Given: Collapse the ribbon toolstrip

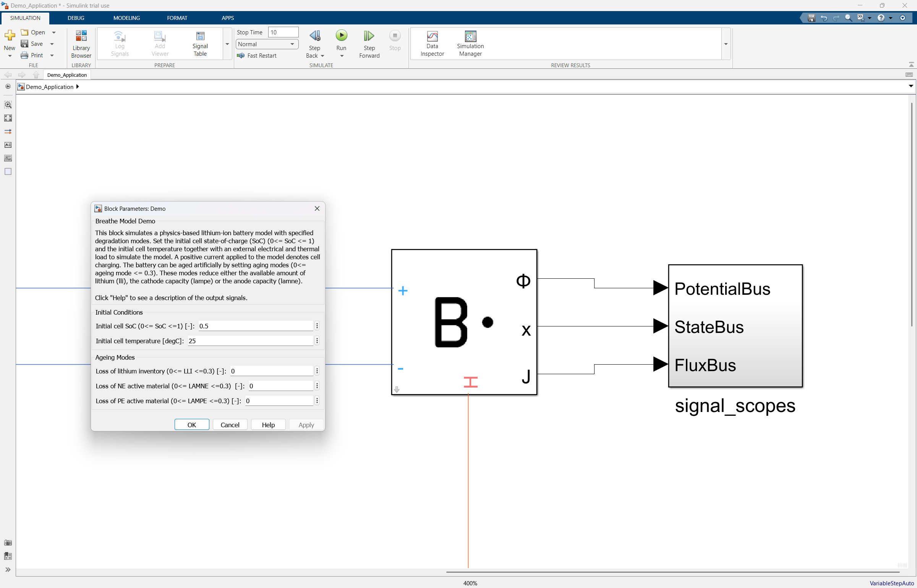Looking at the screenshot, I should point(911,65).
